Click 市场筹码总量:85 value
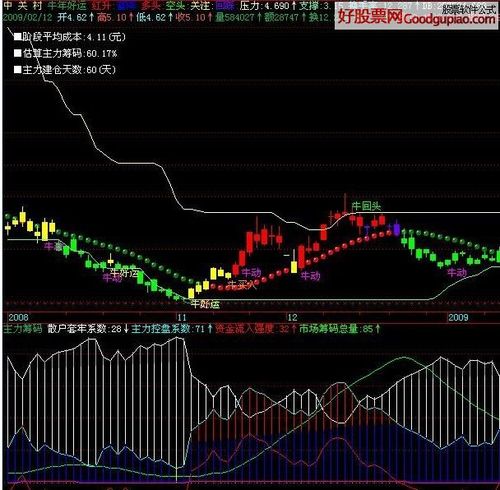This screenshot has height=490, width=500. (339, 329)
